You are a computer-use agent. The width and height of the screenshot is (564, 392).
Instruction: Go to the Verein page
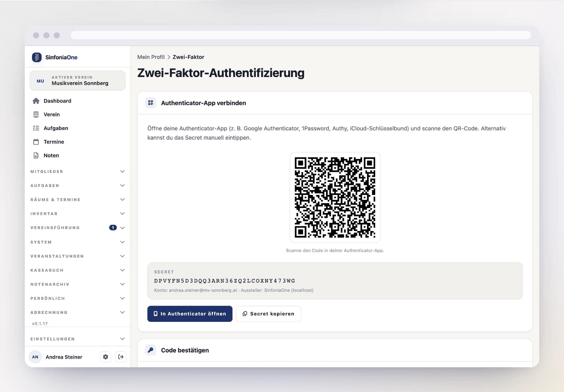78,115
